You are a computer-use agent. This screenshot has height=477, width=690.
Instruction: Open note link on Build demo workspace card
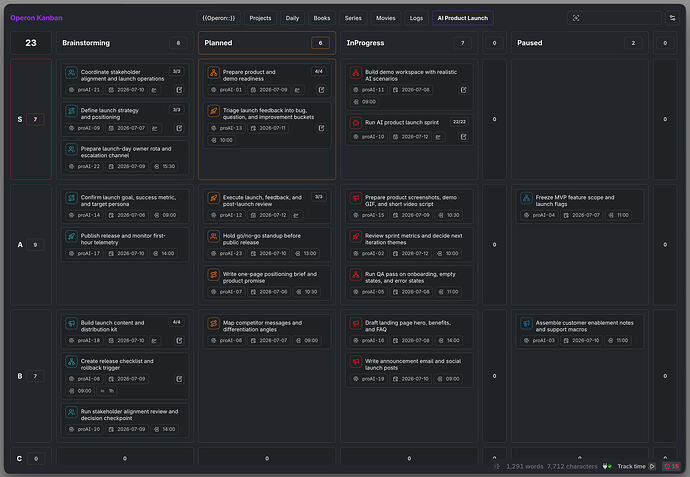tap(463, 90)
